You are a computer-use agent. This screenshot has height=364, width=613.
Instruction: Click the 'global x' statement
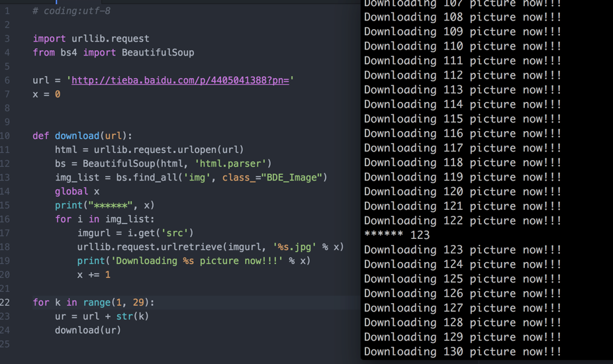(77, 191)
